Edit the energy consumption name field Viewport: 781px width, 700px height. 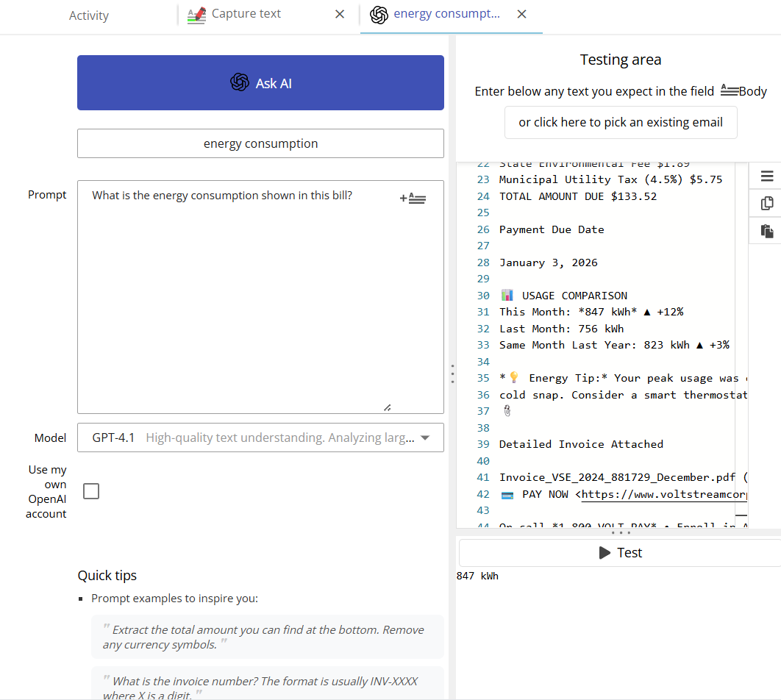point(260,143)
